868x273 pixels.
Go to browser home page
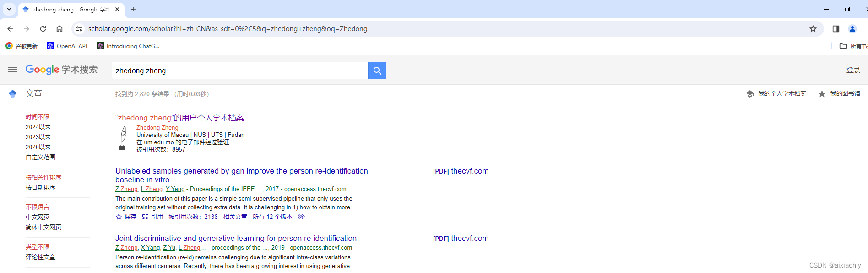tap(60, 29)
